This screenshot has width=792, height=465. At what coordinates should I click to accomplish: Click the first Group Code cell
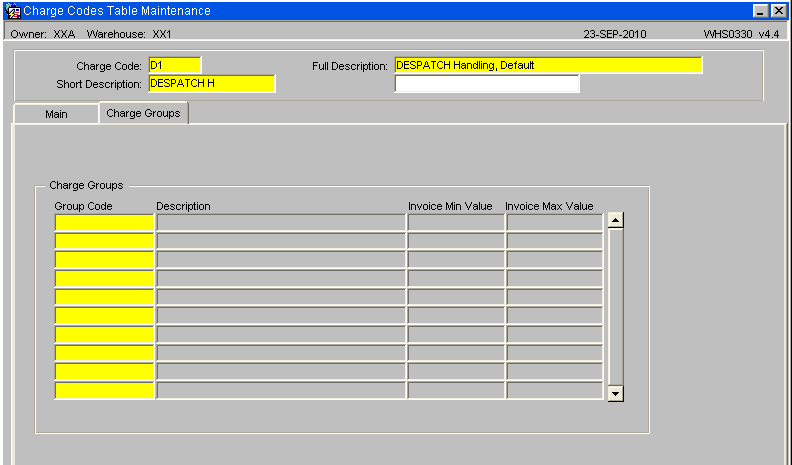click(x=104, y=223)
